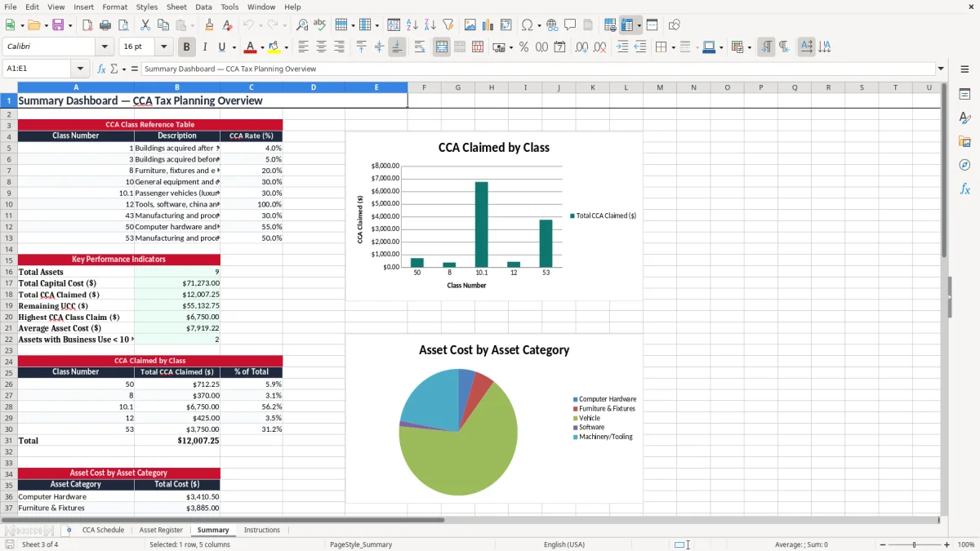This screenshot has height=551, width=980.
Task: Toggle AutoFilter funnel
Action: [x=448, y=25]
